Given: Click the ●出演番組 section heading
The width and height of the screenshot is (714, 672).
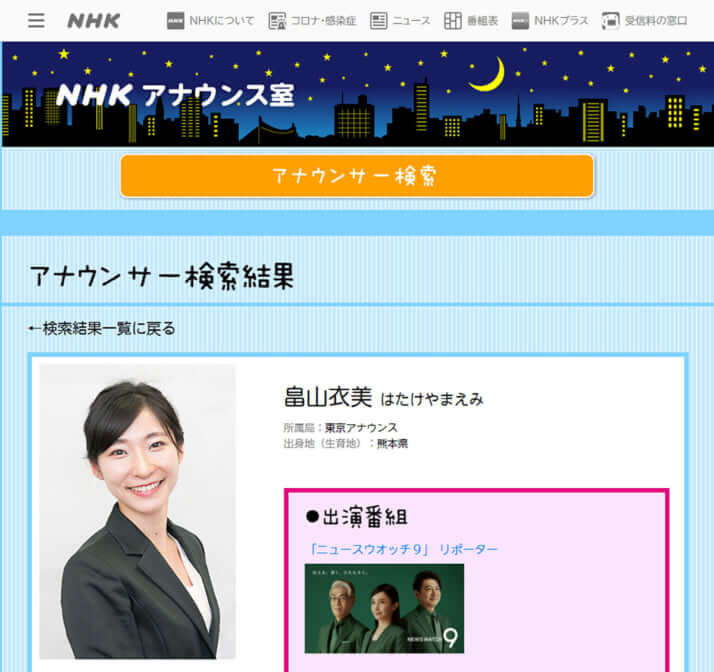Looking at the screenshot, I should [357, 517].
